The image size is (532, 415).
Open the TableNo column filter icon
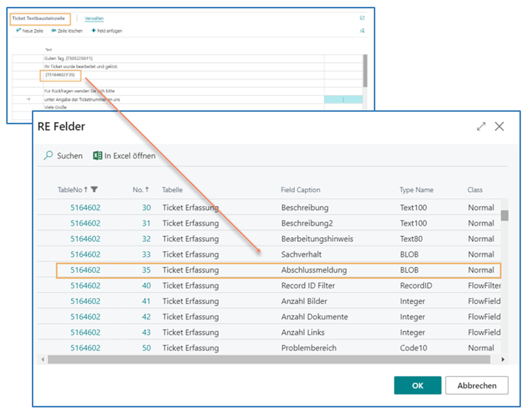(x=95, y=190)
